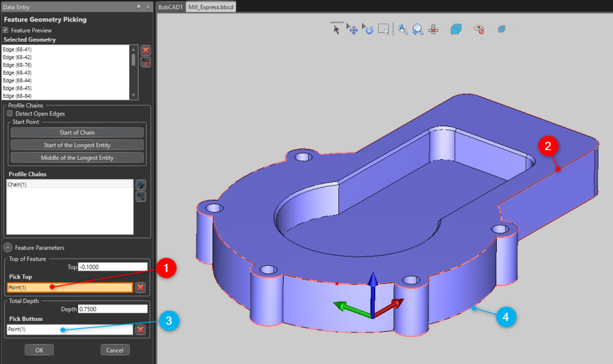The image size is (613, 364).
Task: Click the Zoom Previous icon
Action: (x=417, y=29)
